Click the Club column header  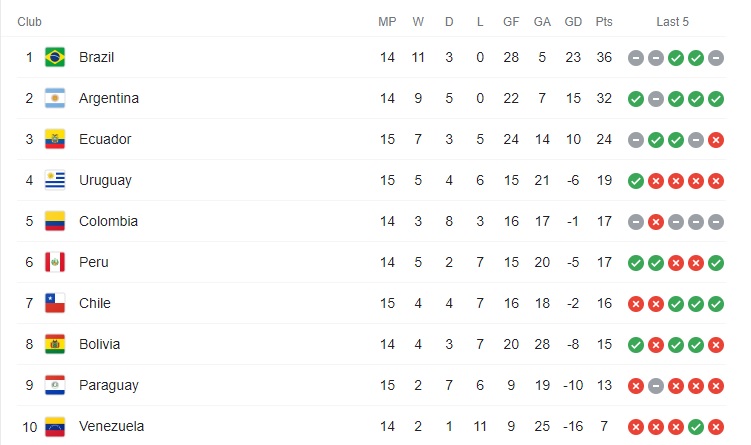click(x=30, y=22)
